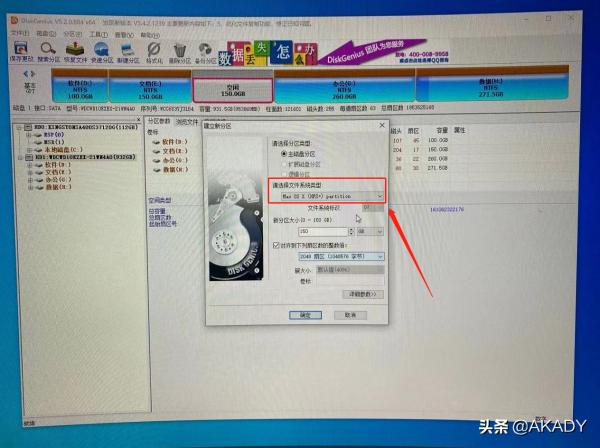Click drive icon beside 办公(G:) in right list
Image resolution: width=600 pixels, height=448 pixels.
click(x=157, y=160)
